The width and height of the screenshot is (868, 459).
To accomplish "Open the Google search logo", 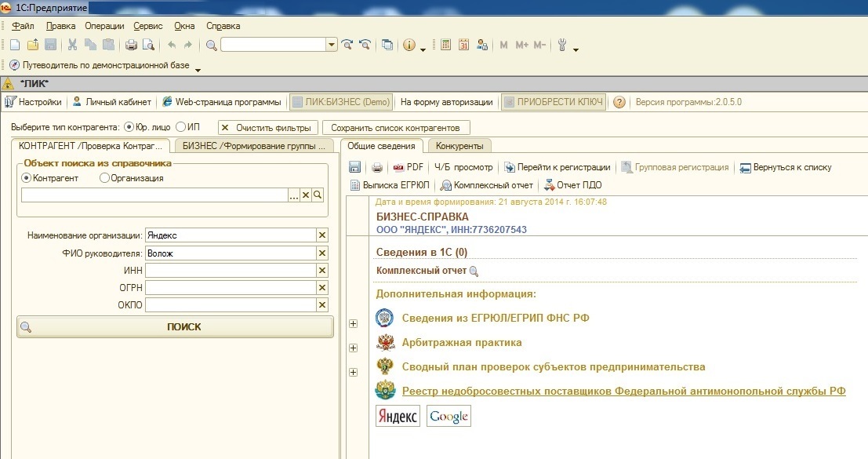I will [449, 416].
